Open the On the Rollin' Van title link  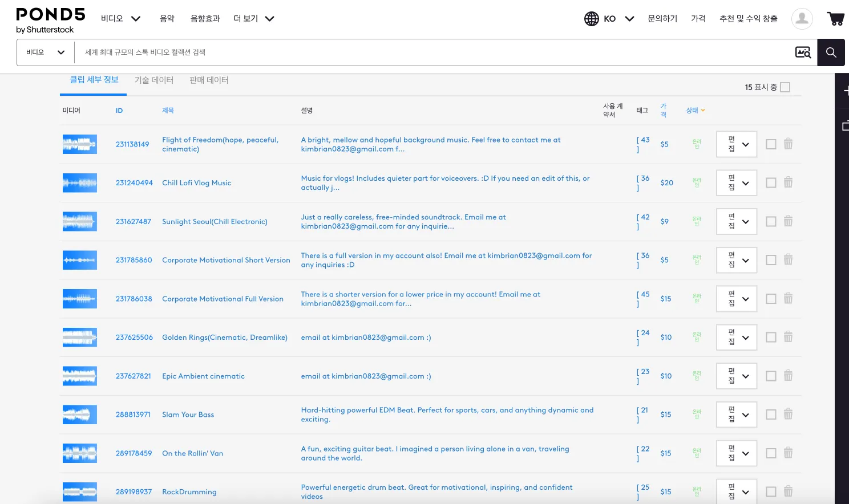click(x=193, y=453)
